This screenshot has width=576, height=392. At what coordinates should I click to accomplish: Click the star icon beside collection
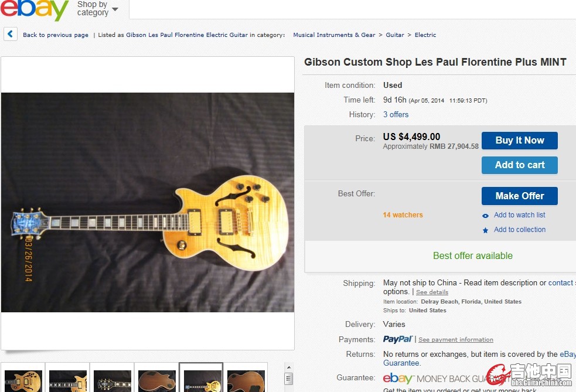485,230
